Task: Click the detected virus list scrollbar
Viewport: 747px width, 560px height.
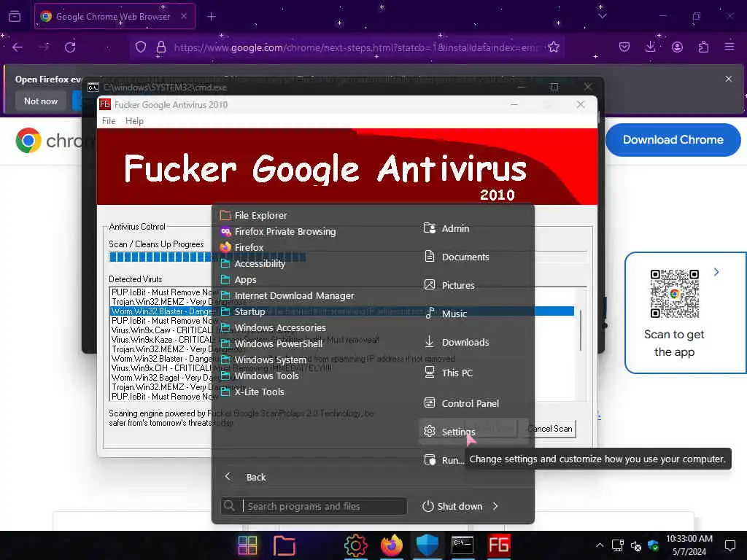Action: 580,331
